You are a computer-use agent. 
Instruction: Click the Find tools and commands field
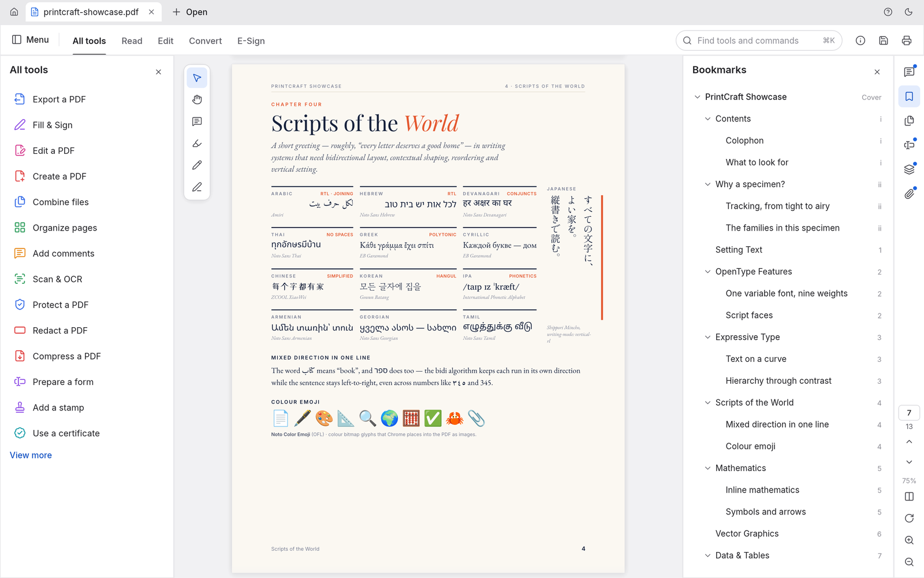(759, 40)
